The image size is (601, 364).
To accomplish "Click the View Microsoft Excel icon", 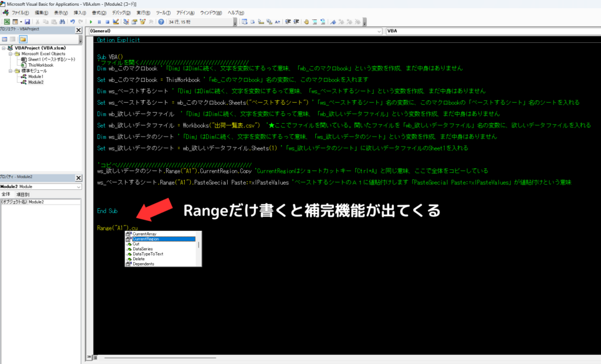I will (x=7, y=22).
